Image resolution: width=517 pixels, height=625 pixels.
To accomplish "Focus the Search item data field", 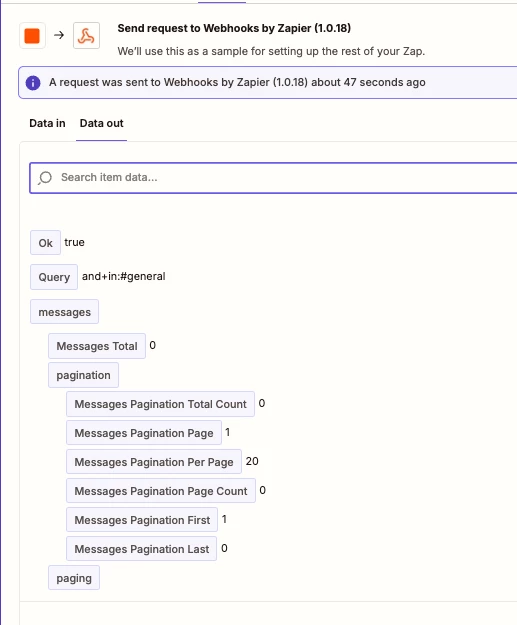I will (x=273, y=178).
